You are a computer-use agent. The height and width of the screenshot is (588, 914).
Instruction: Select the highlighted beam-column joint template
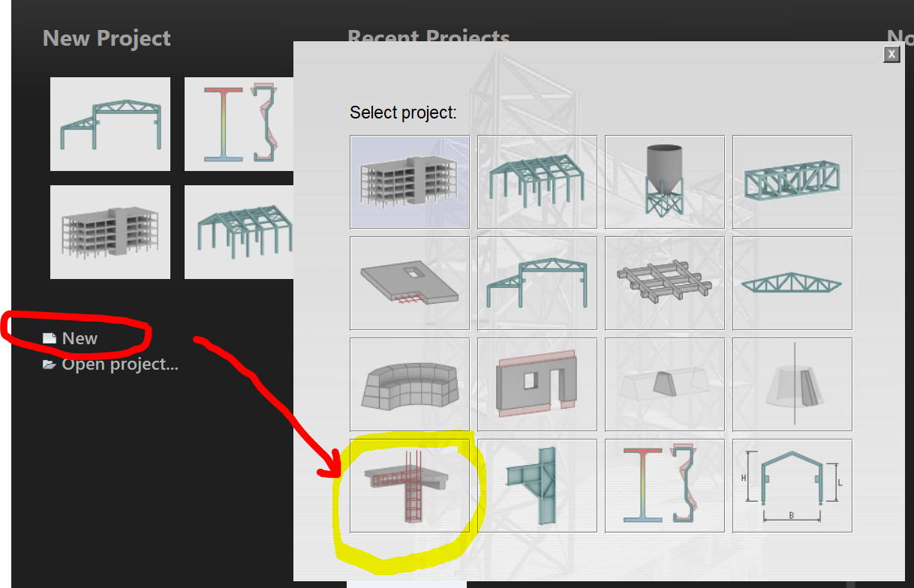click(409, 484)
